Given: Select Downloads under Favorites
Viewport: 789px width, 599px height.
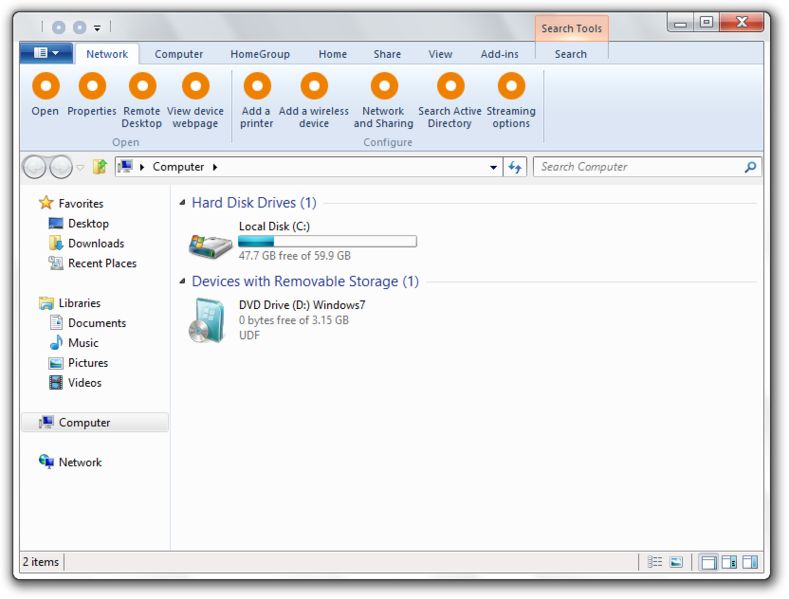Looking at the screenshot, I should pos(96,244).
